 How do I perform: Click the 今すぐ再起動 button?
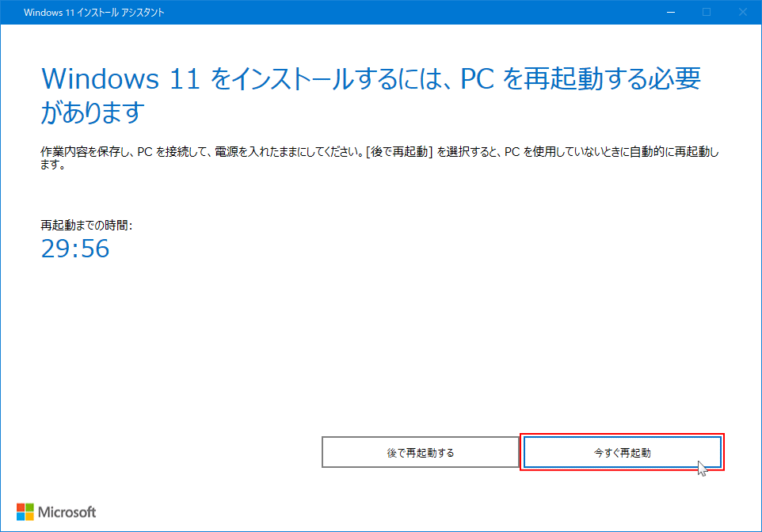(x=622, y=453)
